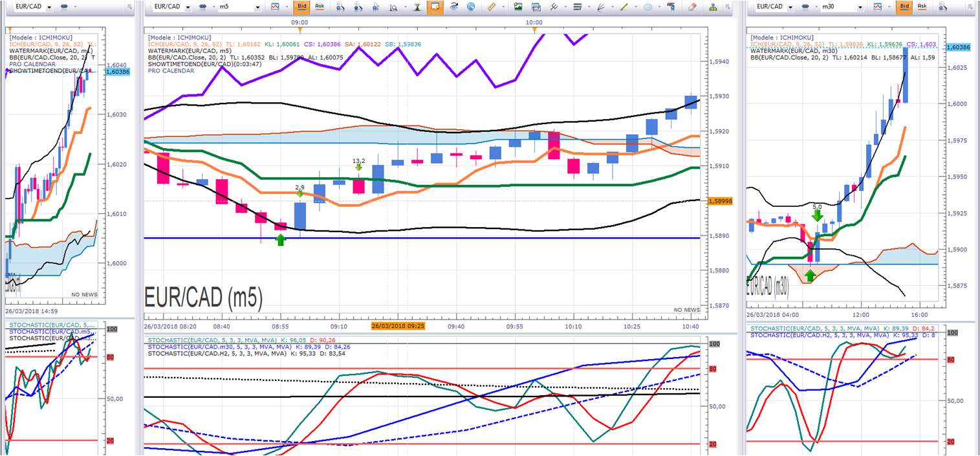Click the green hierarchy tree icon
Image resolution: width=980 pixels, height=456 pixels.
(713, 6)
